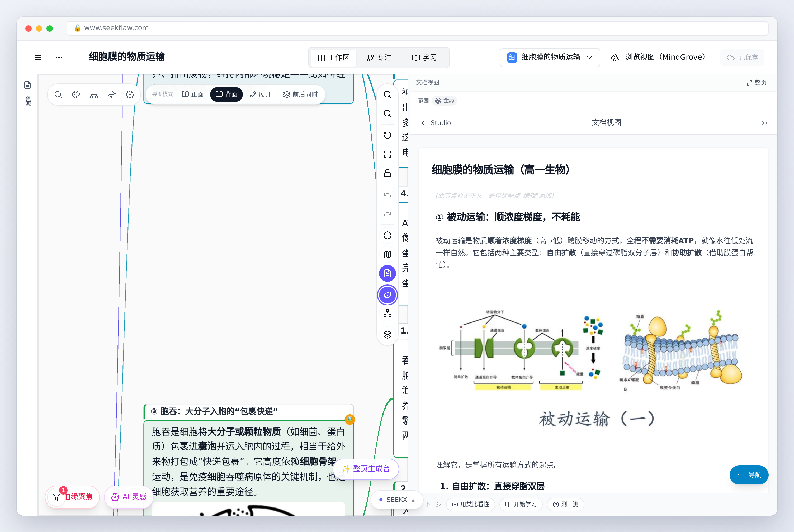The width and height of the screenshot is (794, 532).
Task: Toggle the purple document view button
Action: pyautogui.click(x=387, y=273)
